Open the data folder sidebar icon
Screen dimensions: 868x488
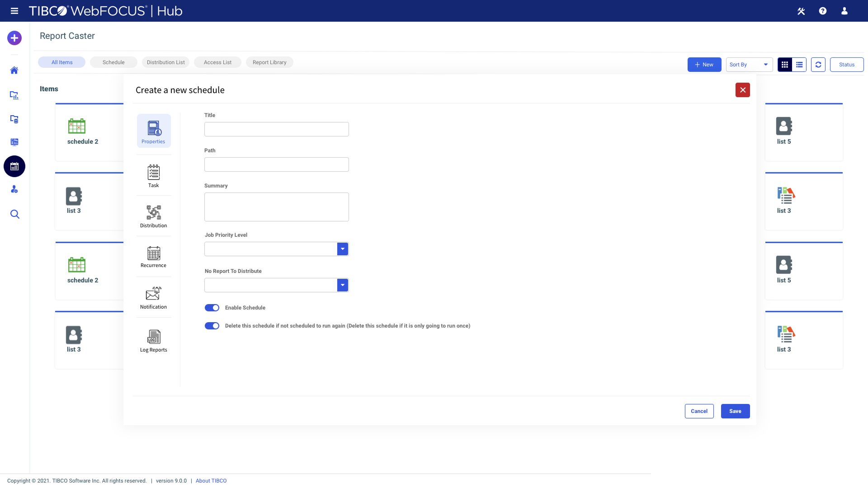[14, 119]
